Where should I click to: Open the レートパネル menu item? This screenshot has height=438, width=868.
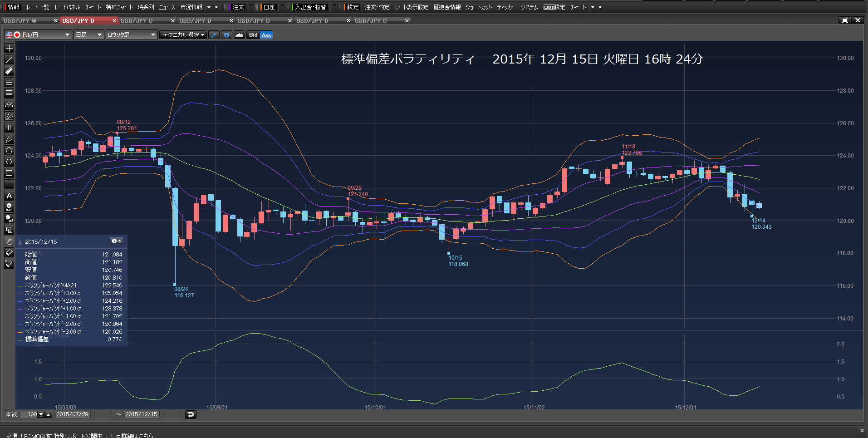point(67,7)
